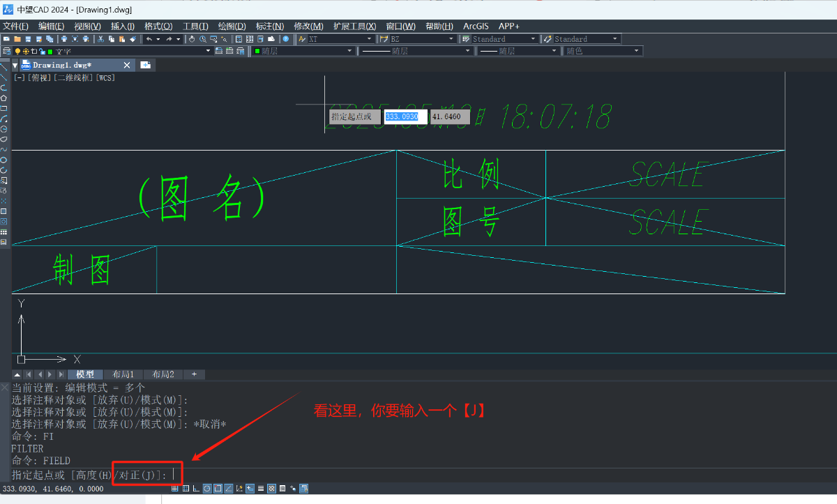Click the Save file toolbar icon

click(28, 39)
